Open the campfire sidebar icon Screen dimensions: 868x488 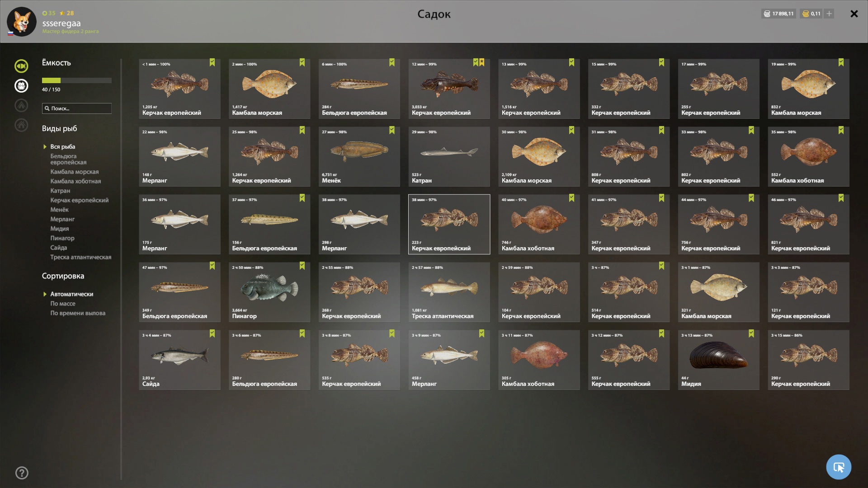point(21,106)
